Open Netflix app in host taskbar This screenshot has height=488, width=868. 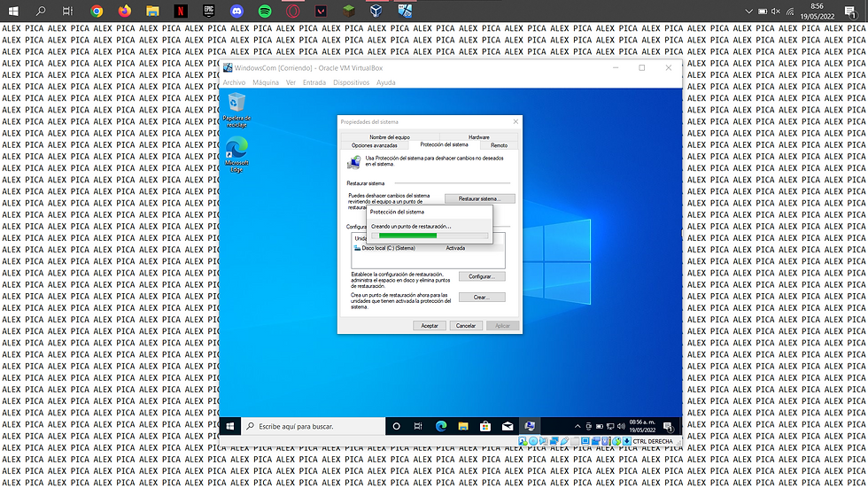coord(181,11)
